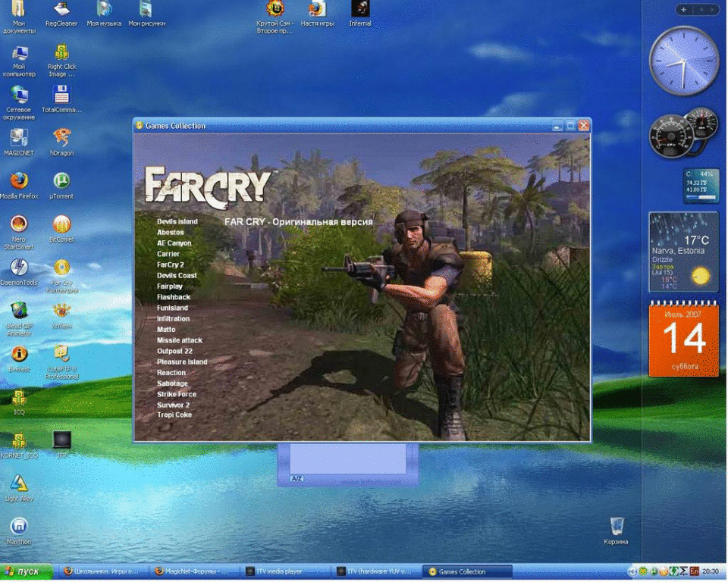Click the A/Z sort button below the window
The width and height of the screenshot is (728, 582).
coord(297,478)
